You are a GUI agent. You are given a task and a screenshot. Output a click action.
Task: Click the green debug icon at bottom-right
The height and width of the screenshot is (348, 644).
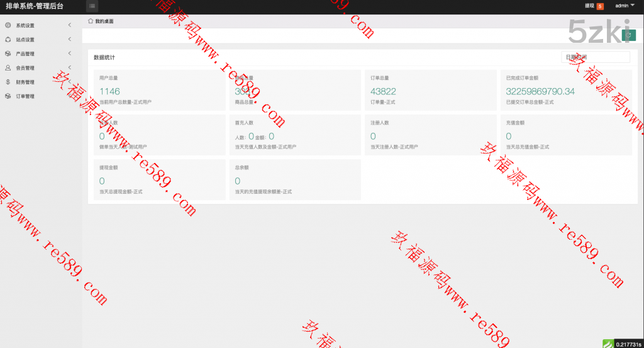point(608,344)
